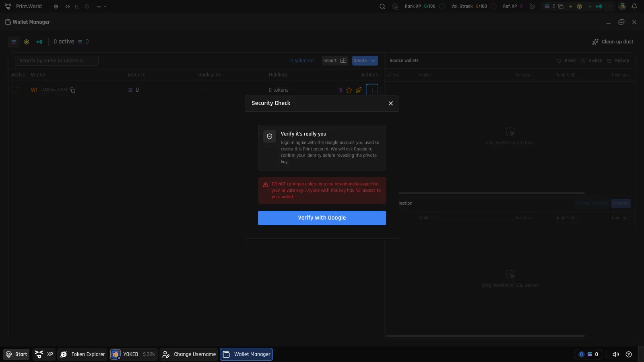Expand the wallet selector chevron in top bar

click(x=609, y=6)
